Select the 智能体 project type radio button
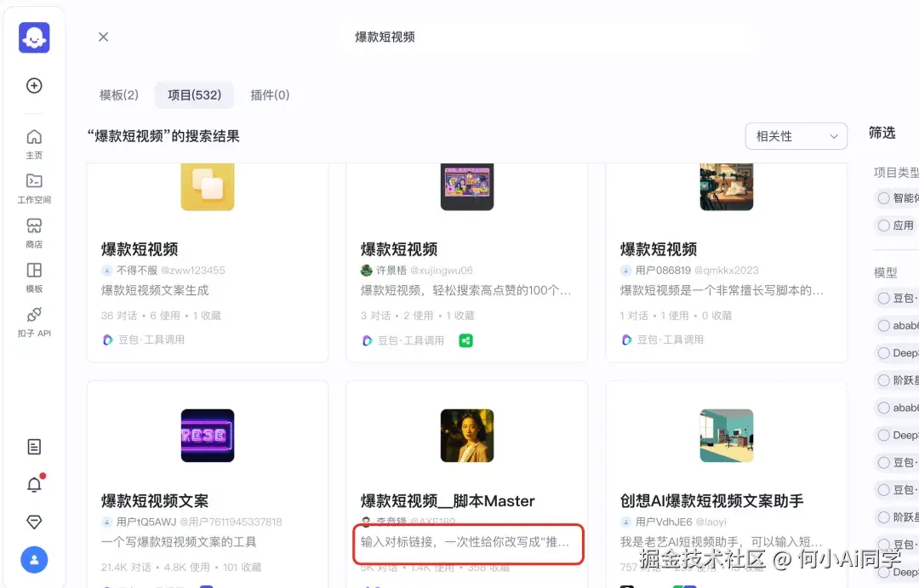The height and width of the screenshot is (588, 919). pyautogui.click(x=886, y=197)
